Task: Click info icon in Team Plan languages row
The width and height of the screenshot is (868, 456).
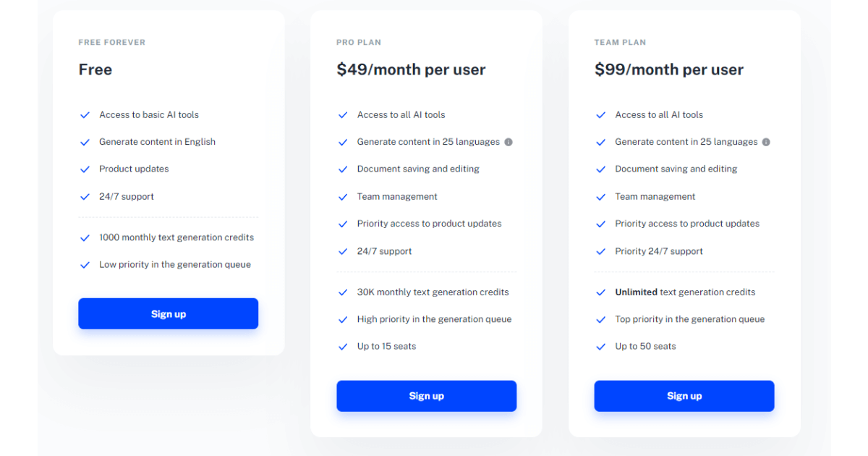Action: tap(766, 142)
